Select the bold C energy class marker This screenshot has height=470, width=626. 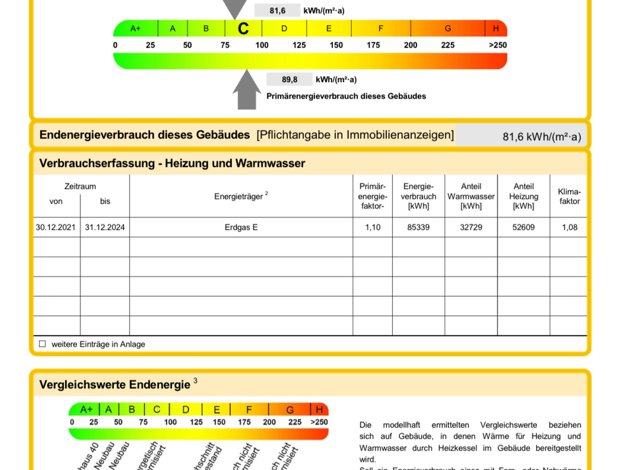[243, 29]
